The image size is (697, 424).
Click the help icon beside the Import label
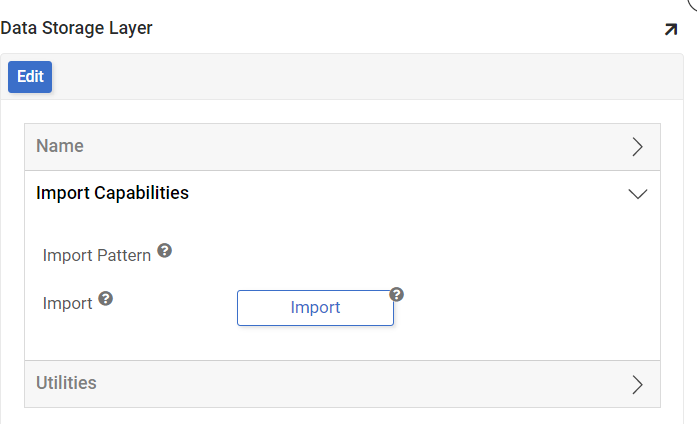point(106,299)
